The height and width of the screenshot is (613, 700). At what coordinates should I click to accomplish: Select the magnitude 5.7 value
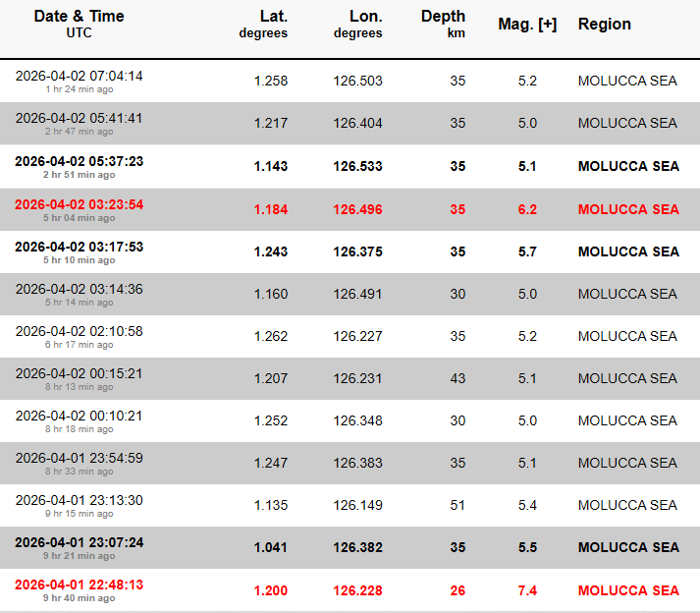pyautogui.click(x=527, y=252)
